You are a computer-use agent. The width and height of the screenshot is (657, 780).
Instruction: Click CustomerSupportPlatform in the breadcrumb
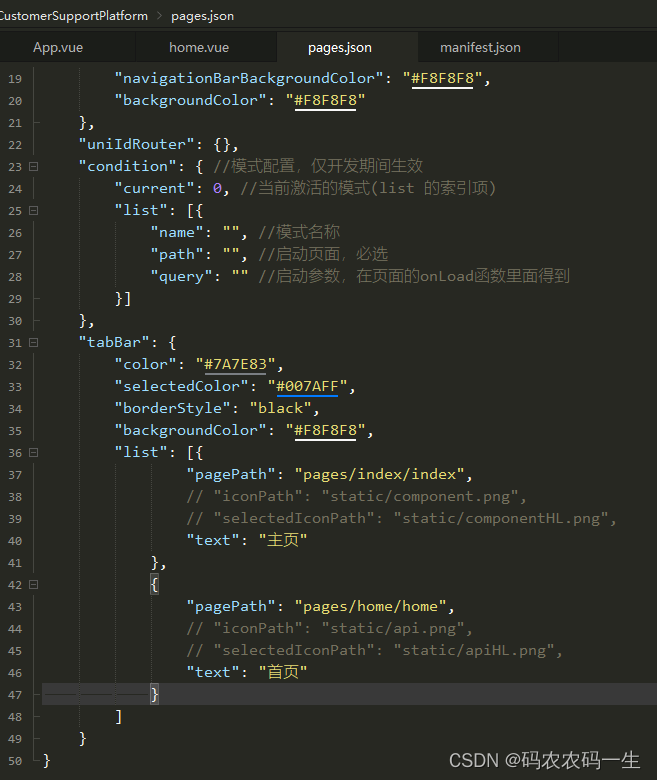point(74,16)
